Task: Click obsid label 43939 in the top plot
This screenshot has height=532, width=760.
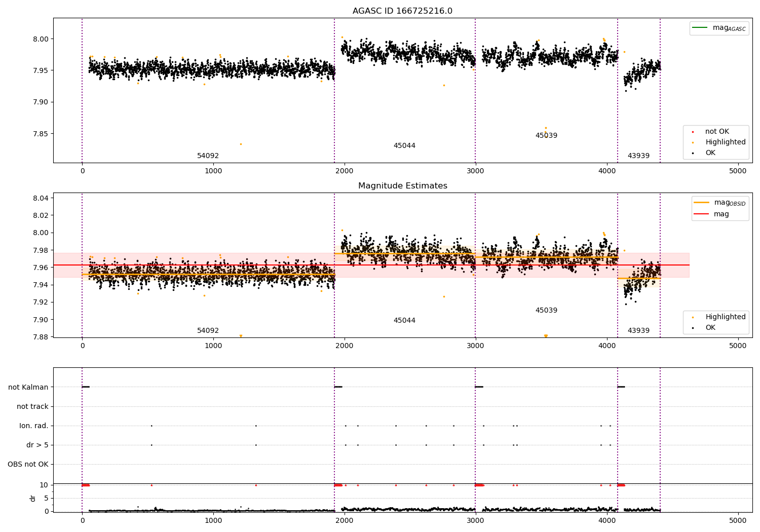Action: (x=638, y=156)
